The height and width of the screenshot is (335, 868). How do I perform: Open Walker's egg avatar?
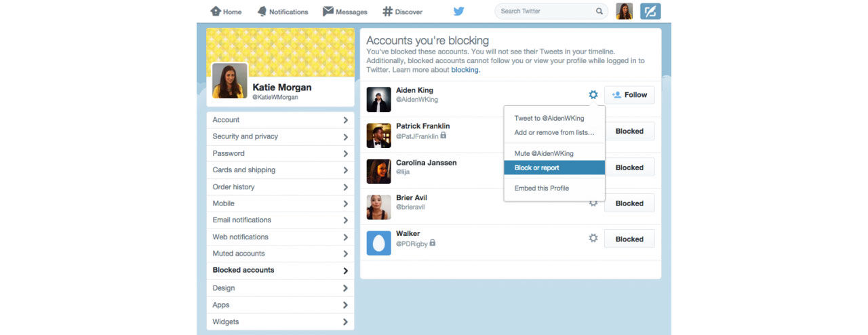pos(379,243)
